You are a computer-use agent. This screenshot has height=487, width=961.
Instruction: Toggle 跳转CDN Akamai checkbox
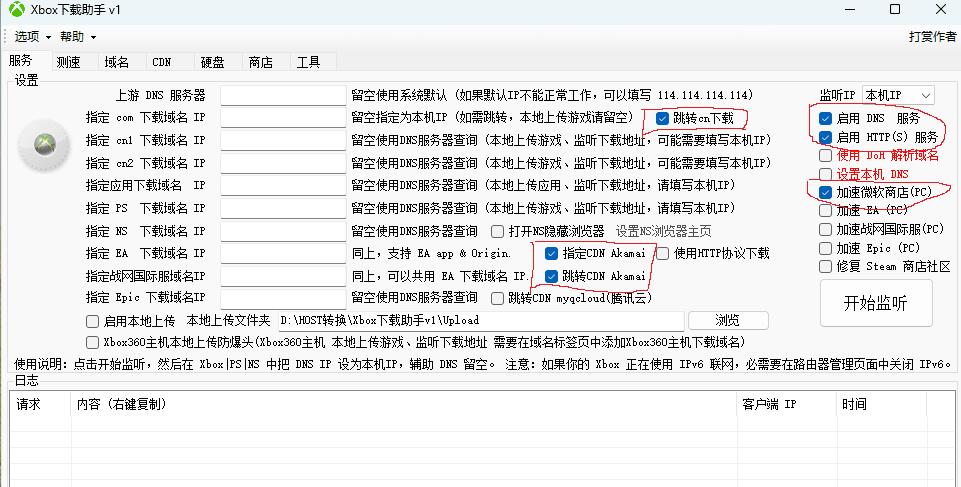pos(551,276)
